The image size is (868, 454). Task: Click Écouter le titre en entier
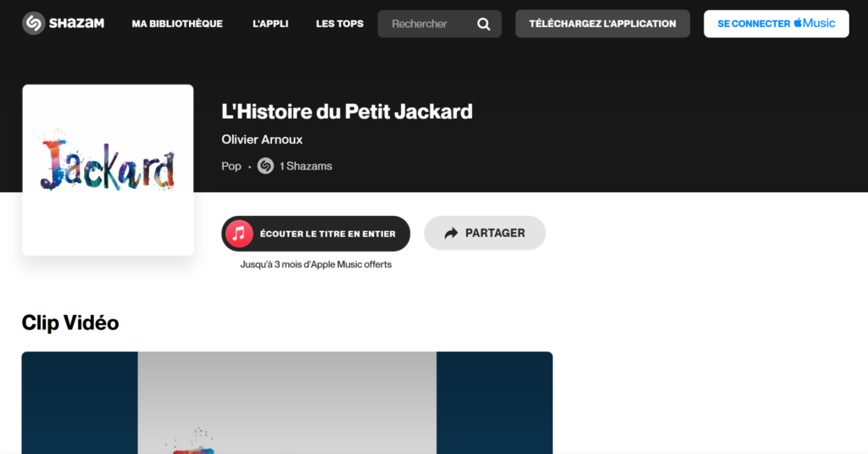tap(315, 234)
